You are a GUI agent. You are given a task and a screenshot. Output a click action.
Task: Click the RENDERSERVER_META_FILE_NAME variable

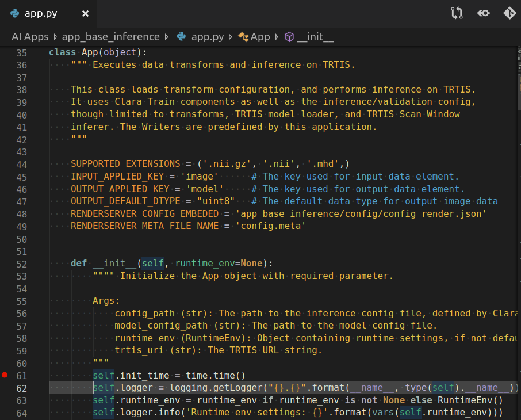tap(145, 226)
